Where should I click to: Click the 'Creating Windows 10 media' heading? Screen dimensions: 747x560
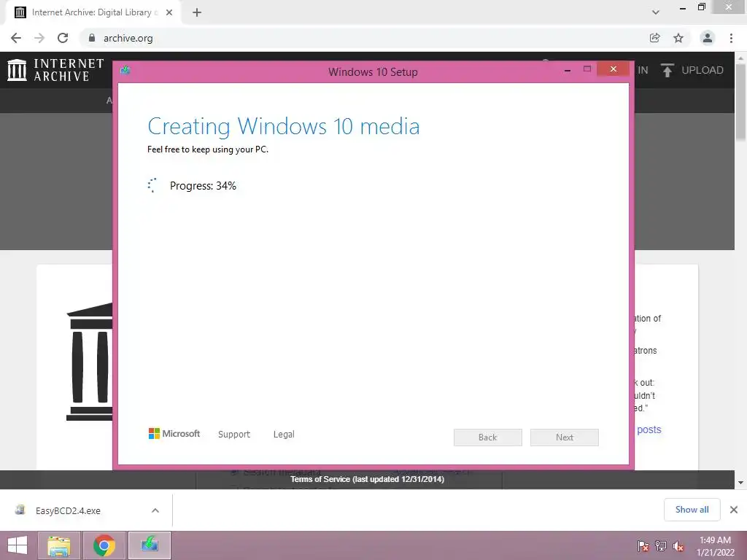[284, 126]
